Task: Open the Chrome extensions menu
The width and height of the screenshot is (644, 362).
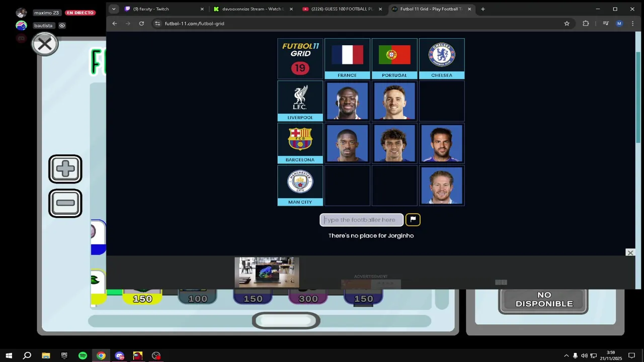Action: (586, 24)
